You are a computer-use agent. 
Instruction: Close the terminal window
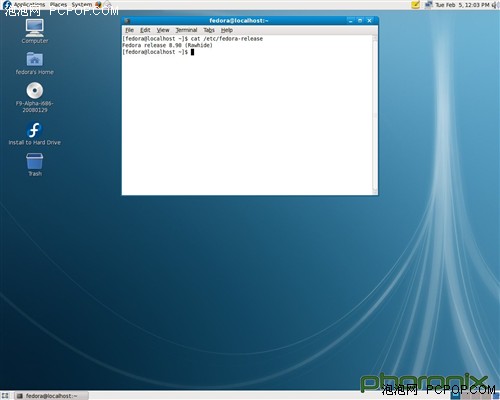click(x=369, y=21)
